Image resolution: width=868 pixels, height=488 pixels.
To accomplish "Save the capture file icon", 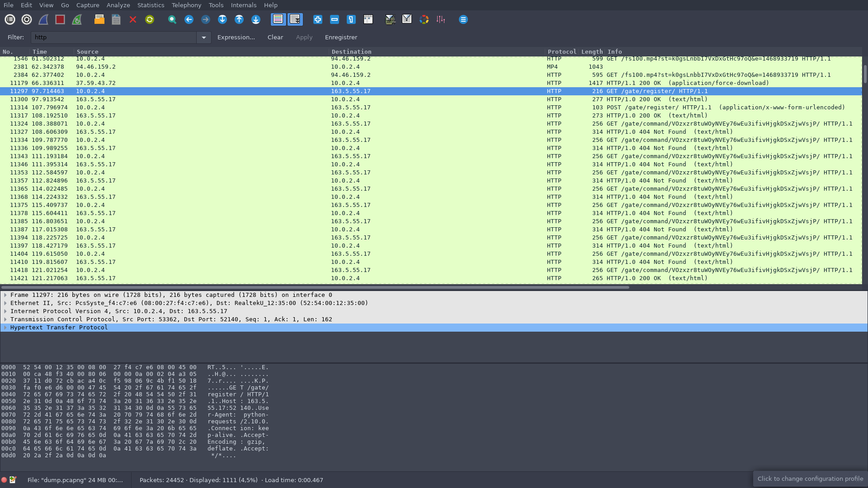I will (x=116, y=19).
